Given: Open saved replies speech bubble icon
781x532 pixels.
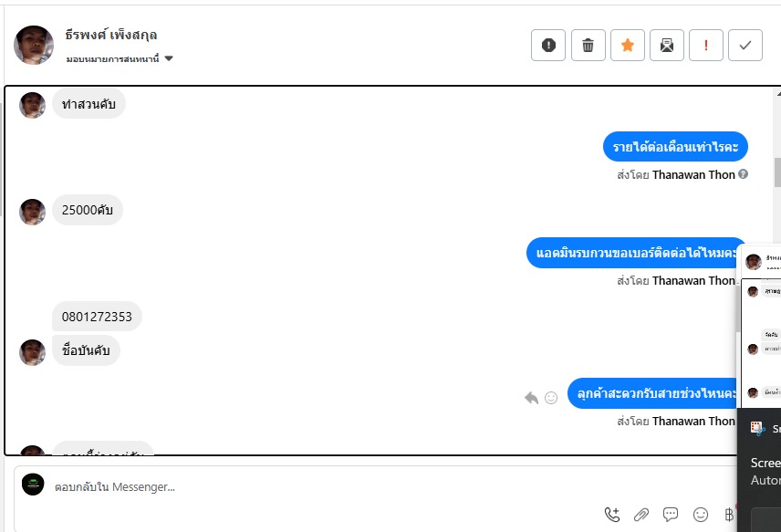Looking at the screenshot, I should (x=671, y=515).
